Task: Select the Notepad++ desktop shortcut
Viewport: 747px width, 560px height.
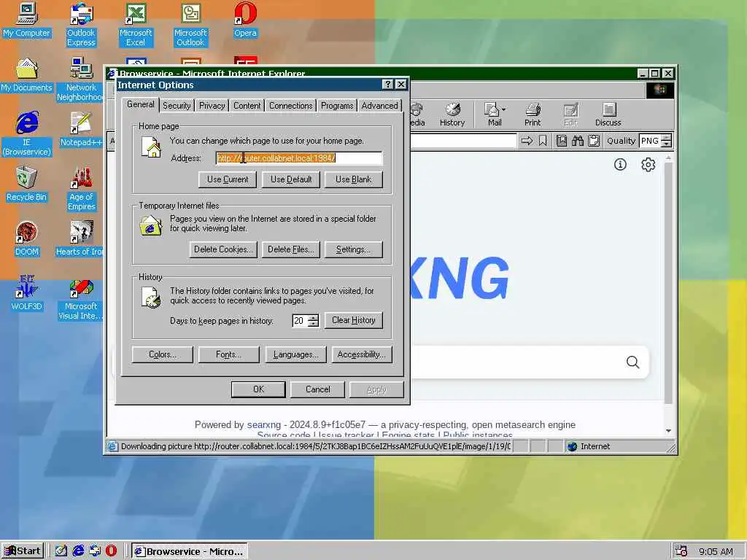Action: [81, 130]
